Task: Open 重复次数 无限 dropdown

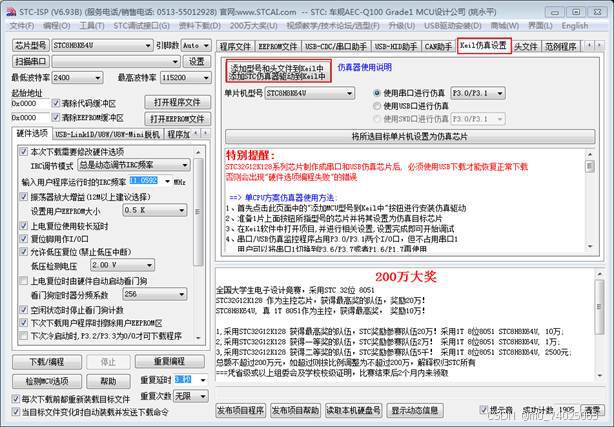Action: coord(191,396)
